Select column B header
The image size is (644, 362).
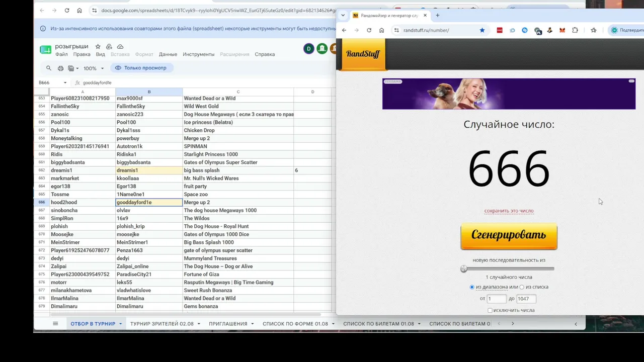click(x=149, y=92)
